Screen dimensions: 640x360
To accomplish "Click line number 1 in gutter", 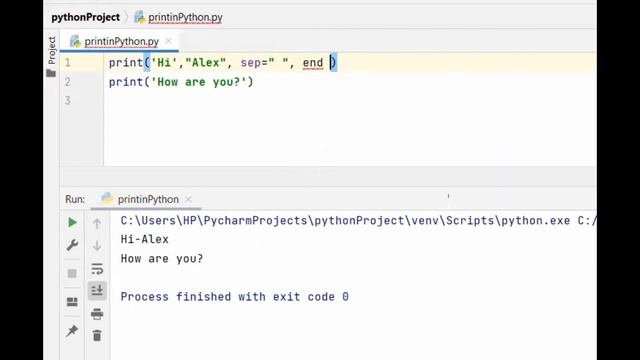I will (x=68, y=63).
